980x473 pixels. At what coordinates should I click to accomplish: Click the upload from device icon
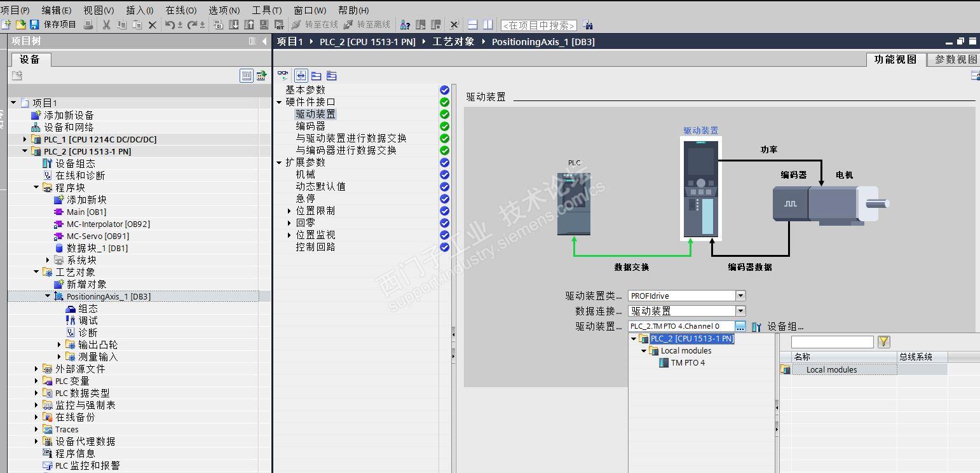(x=248, y=25)
